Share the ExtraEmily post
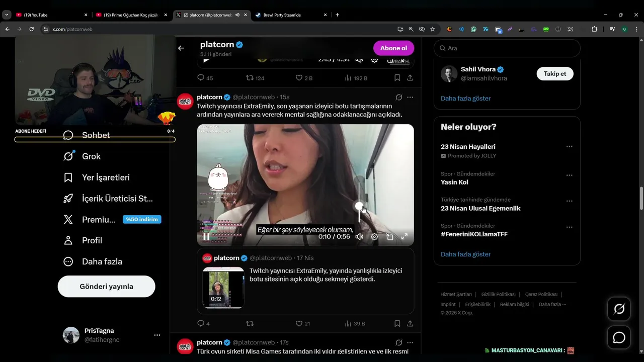 coord(410,323)
